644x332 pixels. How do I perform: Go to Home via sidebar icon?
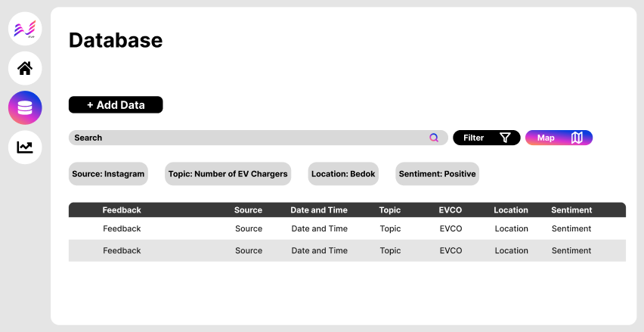(x=25, y=69)
